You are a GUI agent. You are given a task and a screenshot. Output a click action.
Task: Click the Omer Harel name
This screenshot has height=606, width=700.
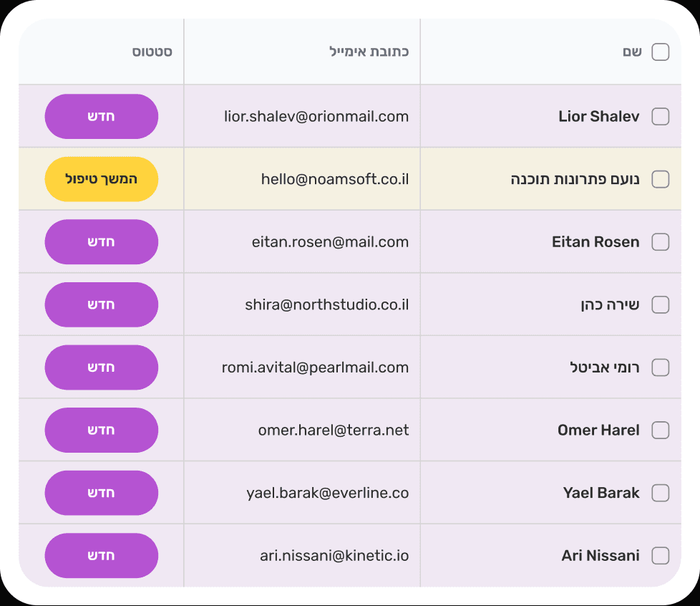[x=598, y=431]
